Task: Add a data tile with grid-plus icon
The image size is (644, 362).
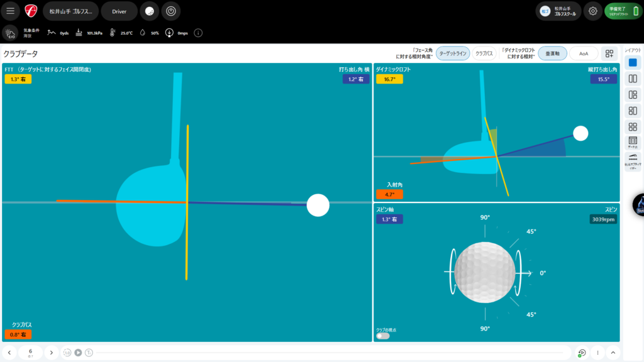Action: (x=609, y=53)
